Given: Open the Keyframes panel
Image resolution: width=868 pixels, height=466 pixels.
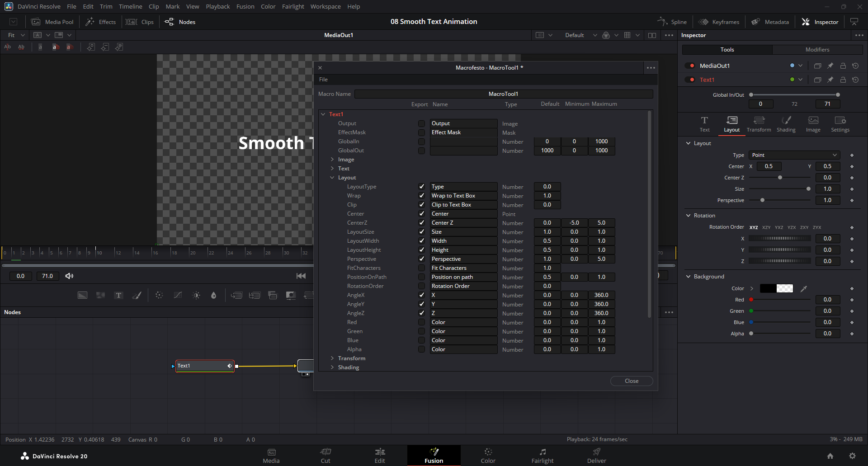Looking at the screenshot, I should [719, 22].
